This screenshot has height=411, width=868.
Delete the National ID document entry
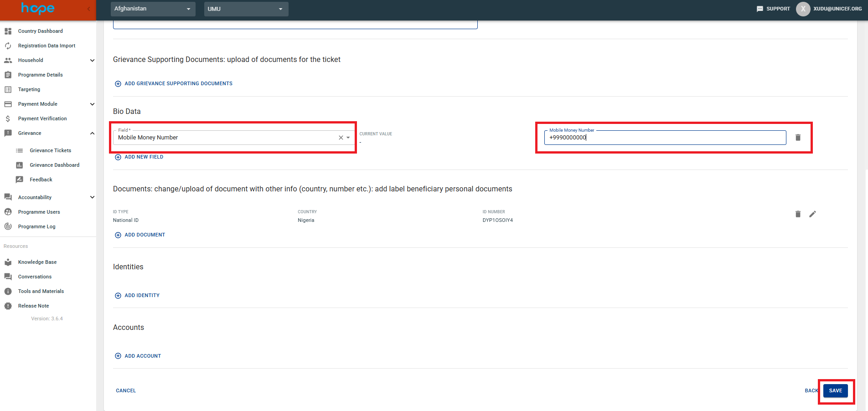[x=798, y=214]
